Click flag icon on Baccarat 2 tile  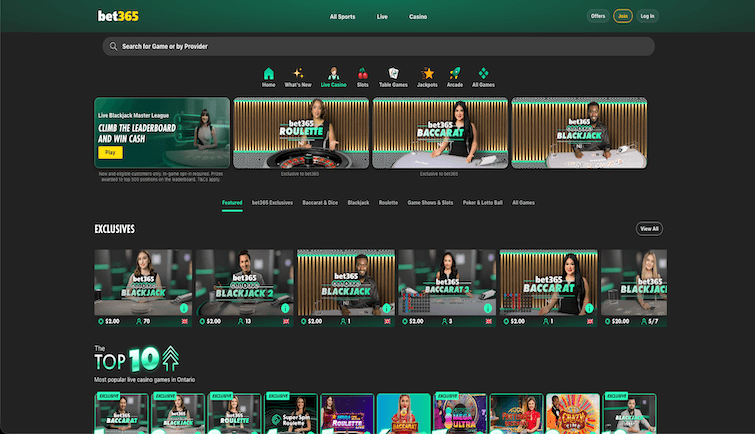pyautogui.click(x=489, y=321)
